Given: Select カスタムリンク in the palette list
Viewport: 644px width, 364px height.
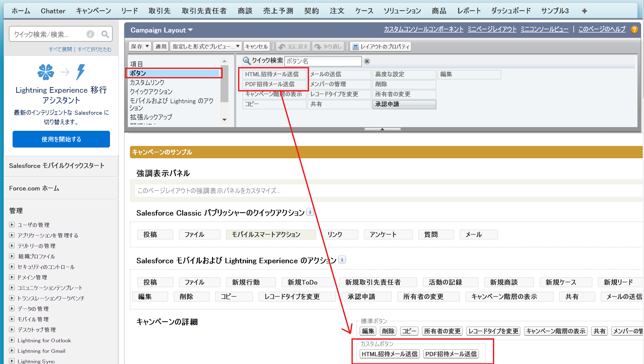Looking at the screenshot, I should coord(147,83).
